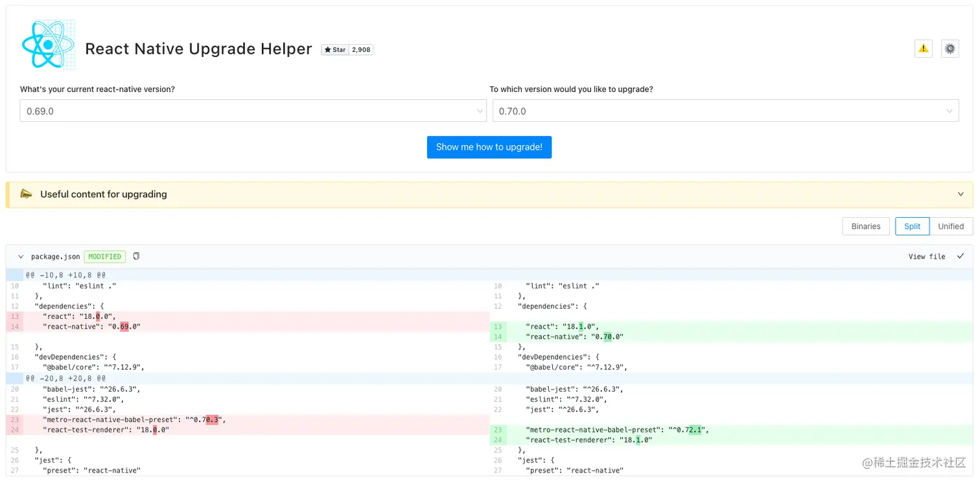Image resolution: width=980 pixels, height=483 pixels.
Task: Open current react-native version dropdown
Action: click(253, 111)
